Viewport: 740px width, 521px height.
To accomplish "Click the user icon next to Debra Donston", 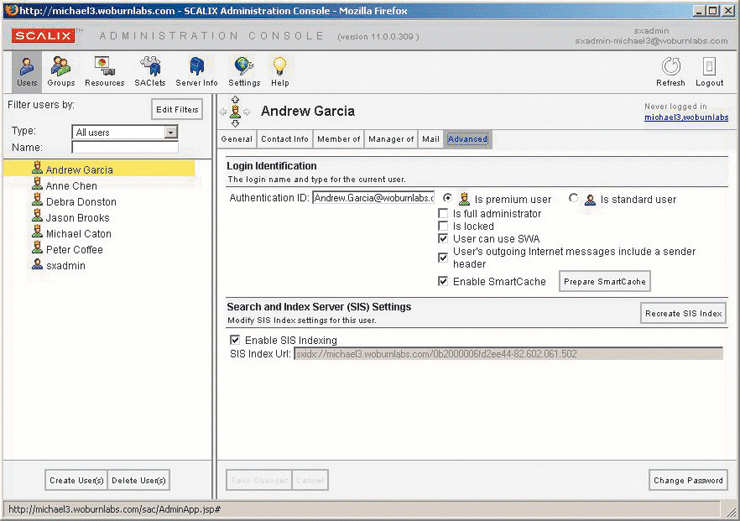I will tap(37, 201).
